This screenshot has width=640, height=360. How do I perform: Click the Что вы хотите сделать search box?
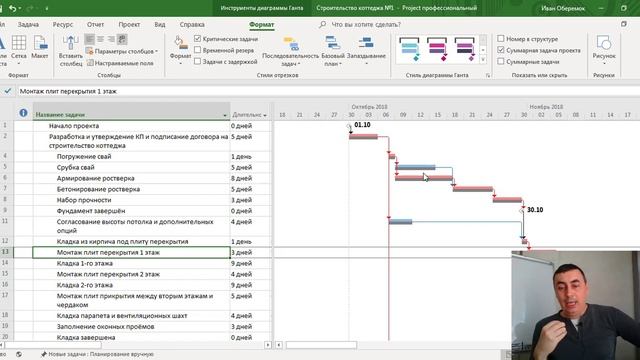coord(366,24)
